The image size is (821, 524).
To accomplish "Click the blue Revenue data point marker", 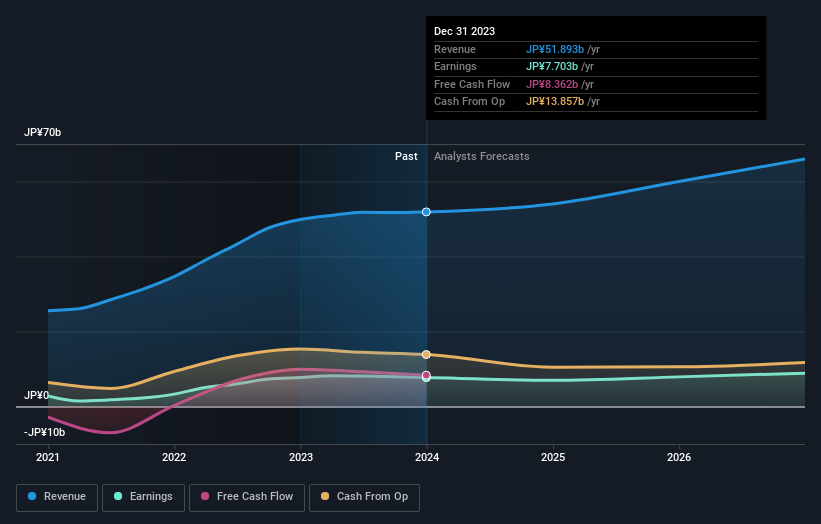I will click(x=426, y=212).
